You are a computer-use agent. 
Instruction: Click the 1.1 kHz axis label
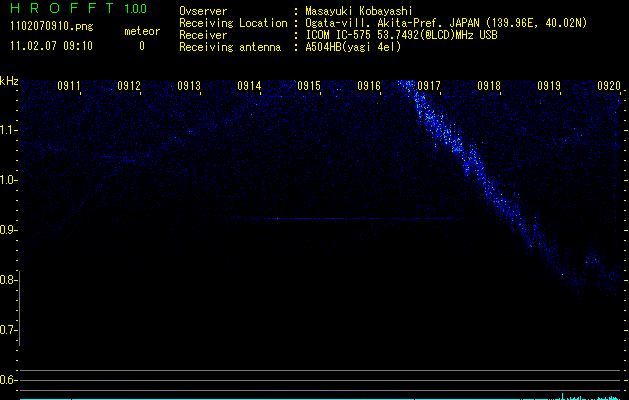(x=7, y=130)
